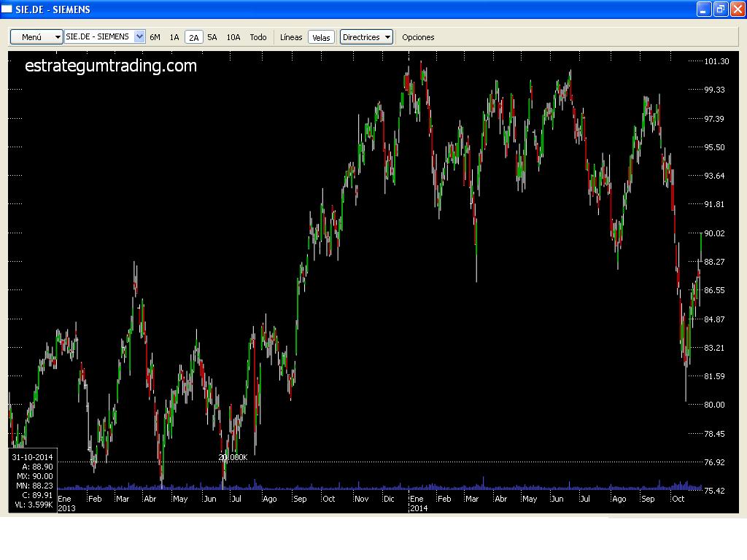Switch chart to Líneas mode
The height and width of the screenshot is (560, 747).
[x=291, y=37]
